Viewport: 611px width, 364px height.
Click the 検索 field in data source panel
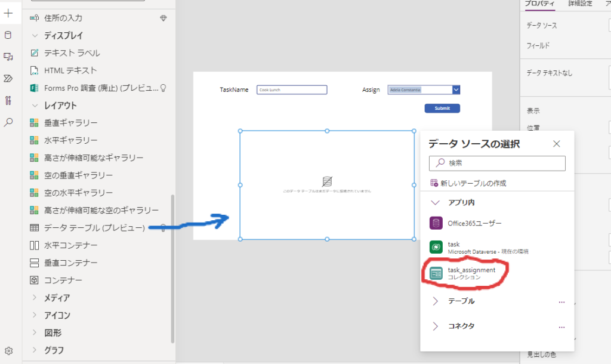point(497,163)
